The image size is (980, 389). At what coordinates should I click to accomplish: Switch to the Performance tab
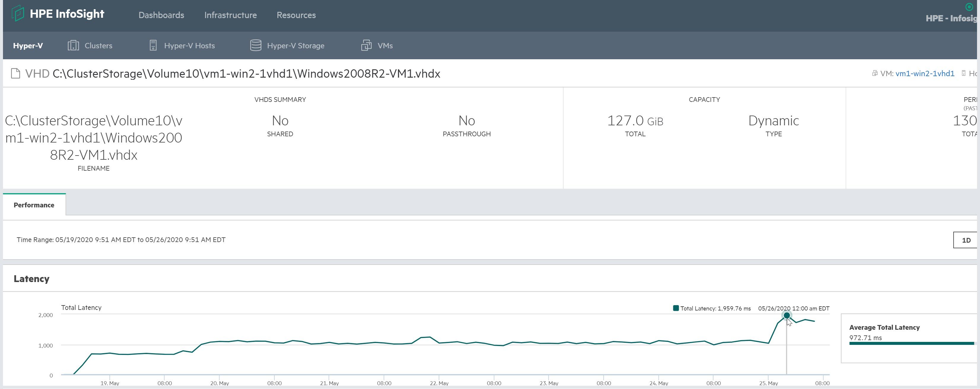[34, 205]
